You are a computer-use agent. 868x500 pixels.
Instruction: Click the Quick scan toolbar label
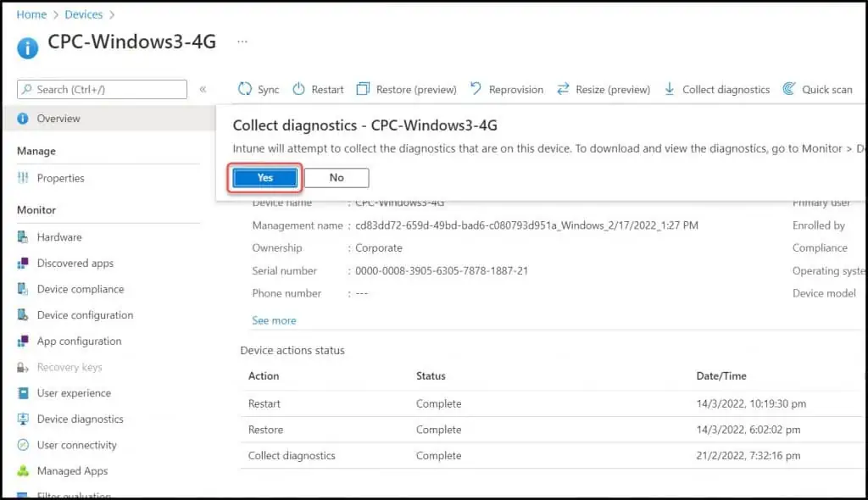point(827,90)
